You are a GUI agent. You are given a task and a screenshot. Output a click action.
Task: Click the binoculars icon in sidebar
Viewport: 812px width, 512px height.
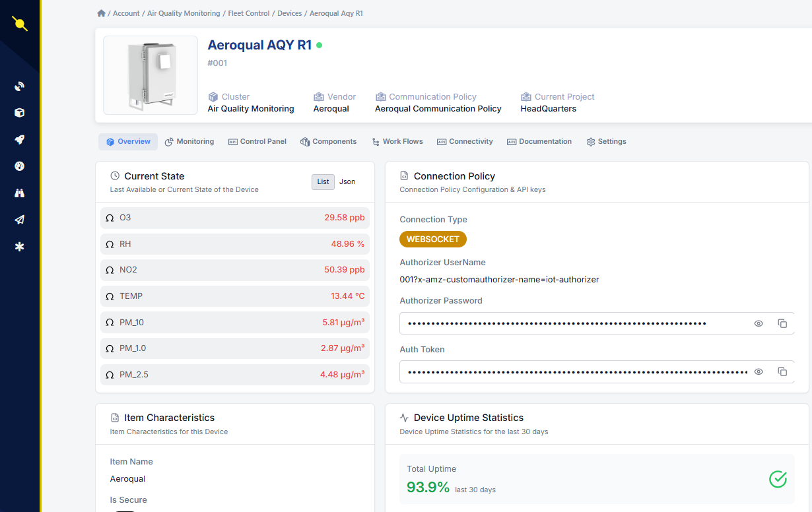19,193
